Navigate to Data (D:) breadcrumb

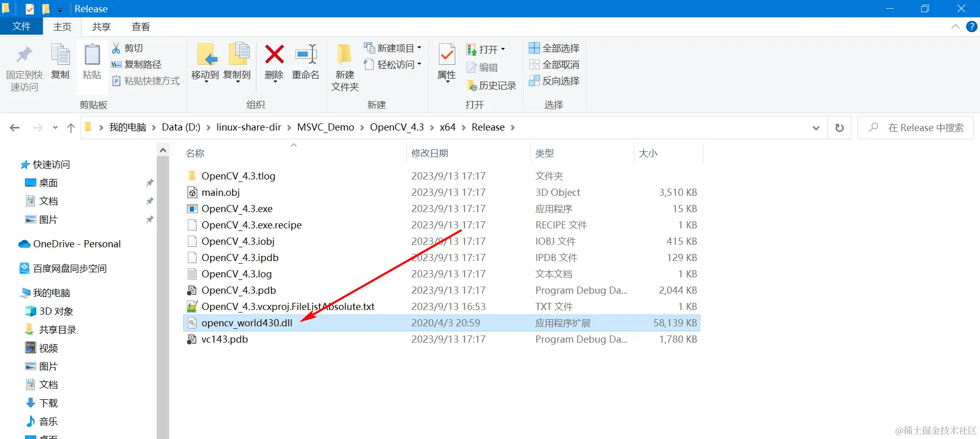tap(181, 127)
